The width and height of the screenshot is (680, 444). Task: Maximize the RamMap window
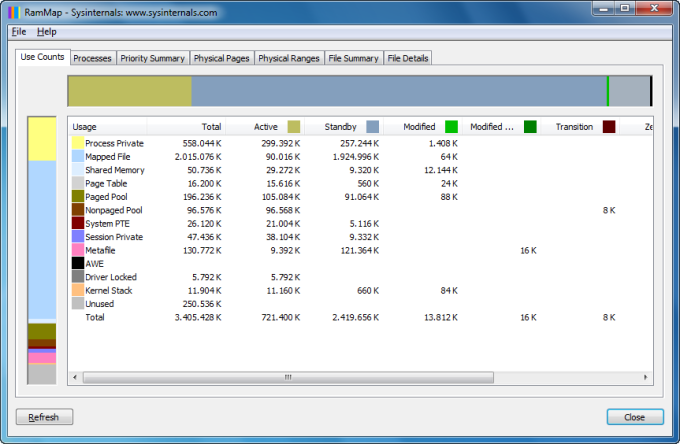[x=624, y=8]
